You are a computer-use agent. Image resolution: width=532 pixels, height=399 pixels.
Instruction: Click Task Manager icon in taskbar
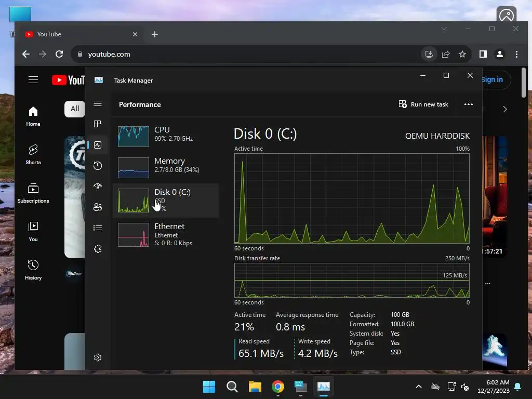[x=324, y=387]
